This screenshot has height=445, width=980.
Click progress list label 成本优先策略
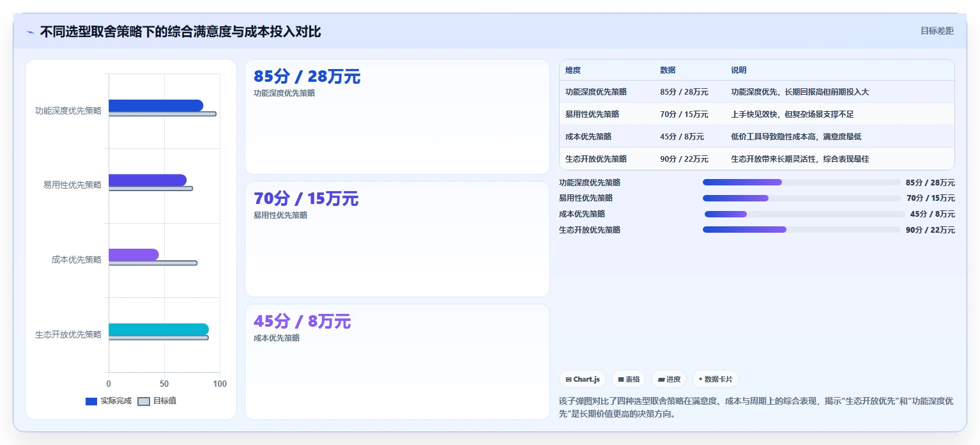(582, 214)
